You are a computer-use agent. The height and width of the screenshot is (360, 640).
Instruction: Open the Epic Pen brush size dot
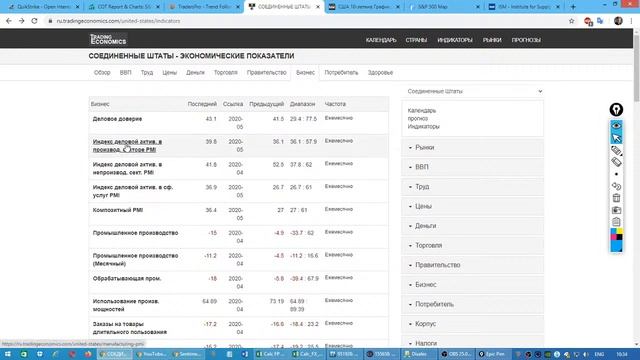coord(616,174)
